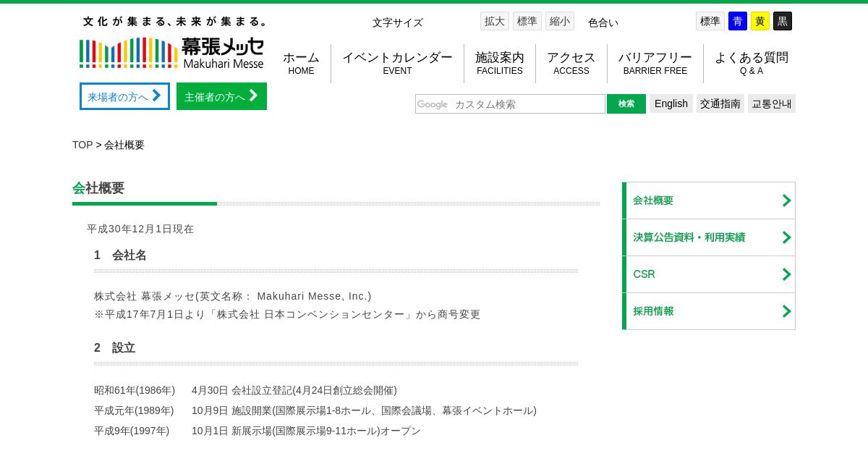Viewport: 868px width, 456px height.
Task: Shrink text size with 縮小
Action: point(560,21)
